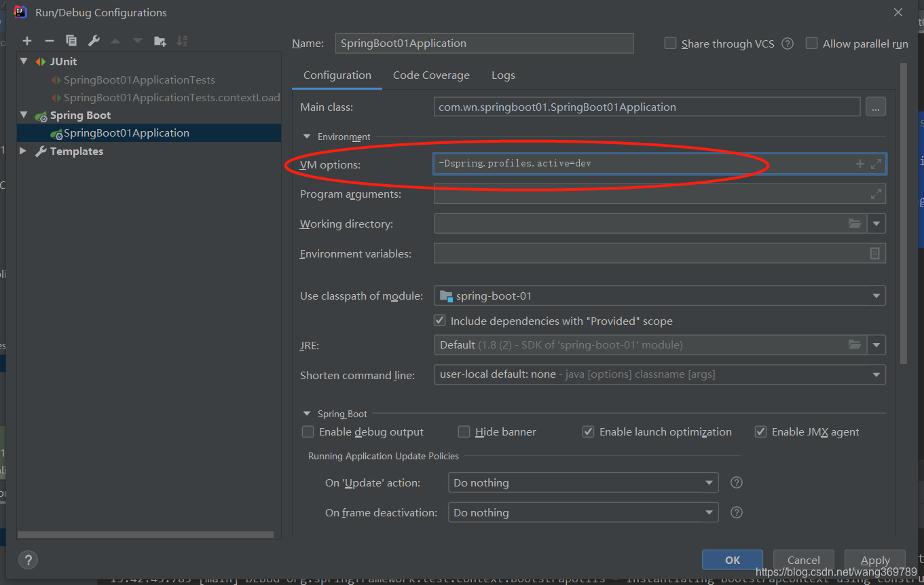Image resolution: width=924 pixels, height=585 pixels.
Task: Open Shorten command line dropdown
Action: [x=876, y=374]
